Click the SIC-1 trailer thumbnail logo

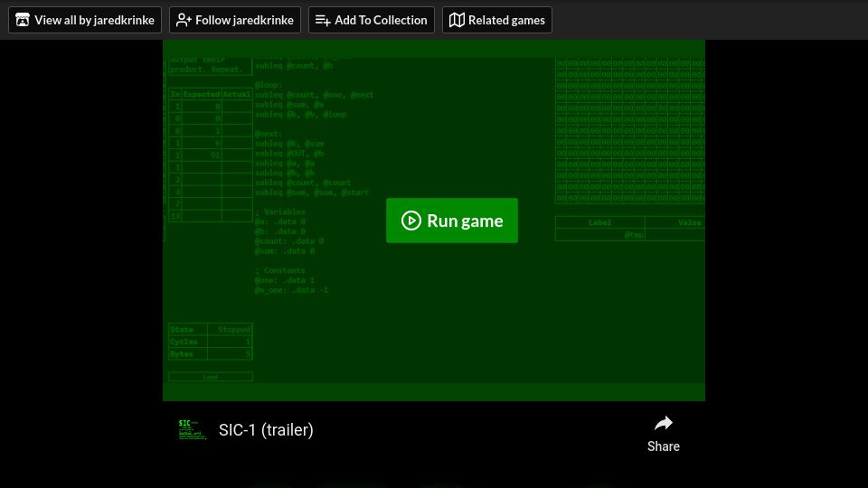(192, 430)
